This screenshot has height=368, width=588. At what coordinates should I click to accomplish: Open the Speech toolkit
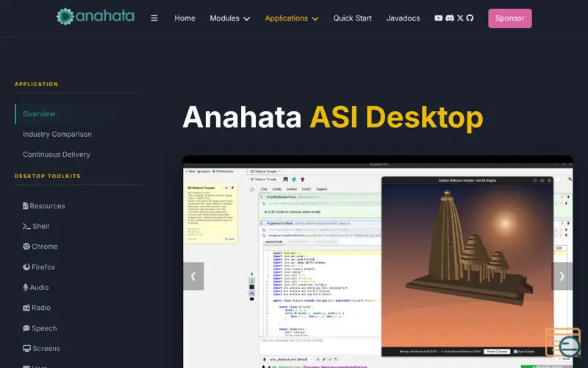pos(40,328)
